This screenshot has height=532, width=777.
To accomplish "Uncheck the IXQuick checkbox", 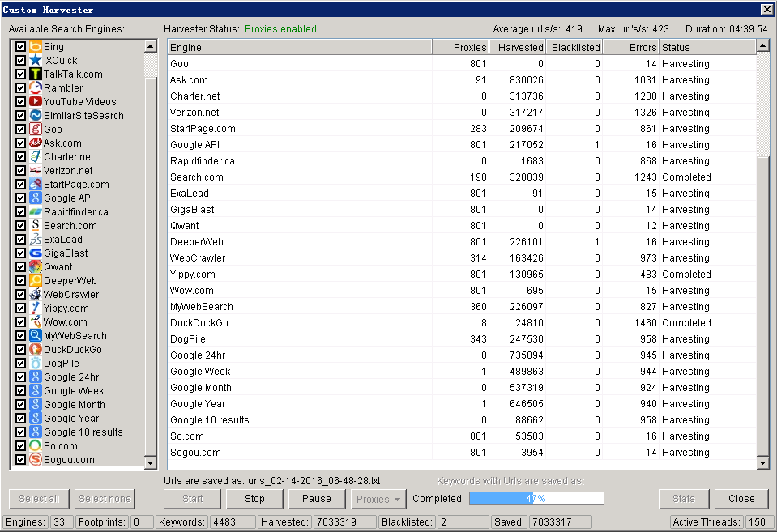I will (20, 61).
